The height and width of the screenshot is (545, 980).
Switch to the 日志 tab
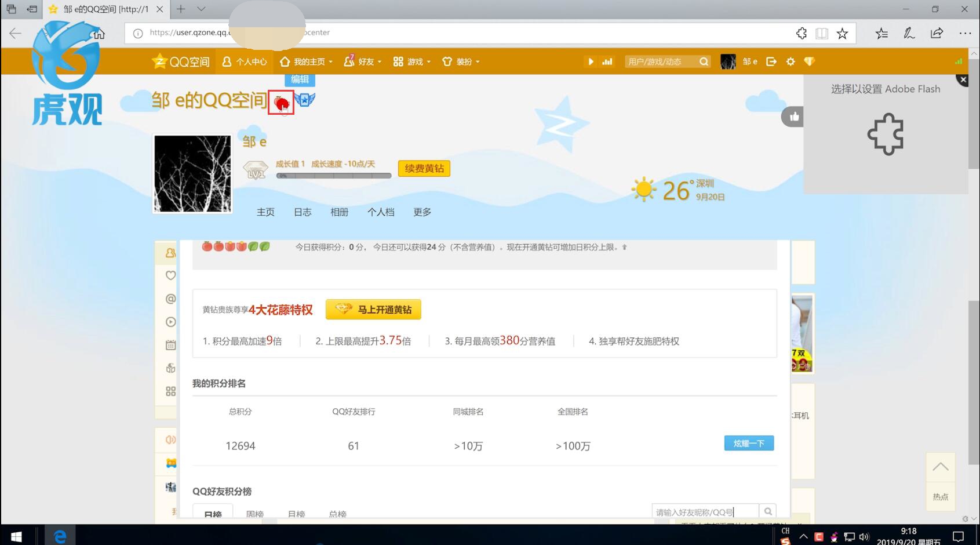[x=303, y=212]
